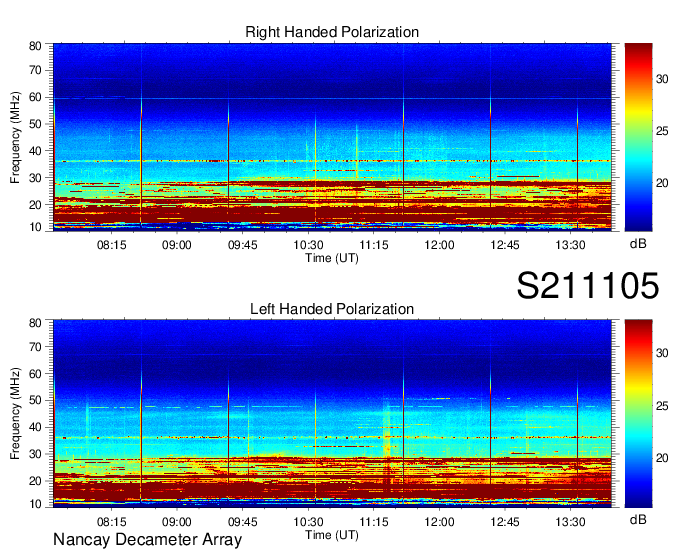Screen dimensions: 680x552
Task: Click 09:45 tick under Left Handed plot
Action: point(242,522)
